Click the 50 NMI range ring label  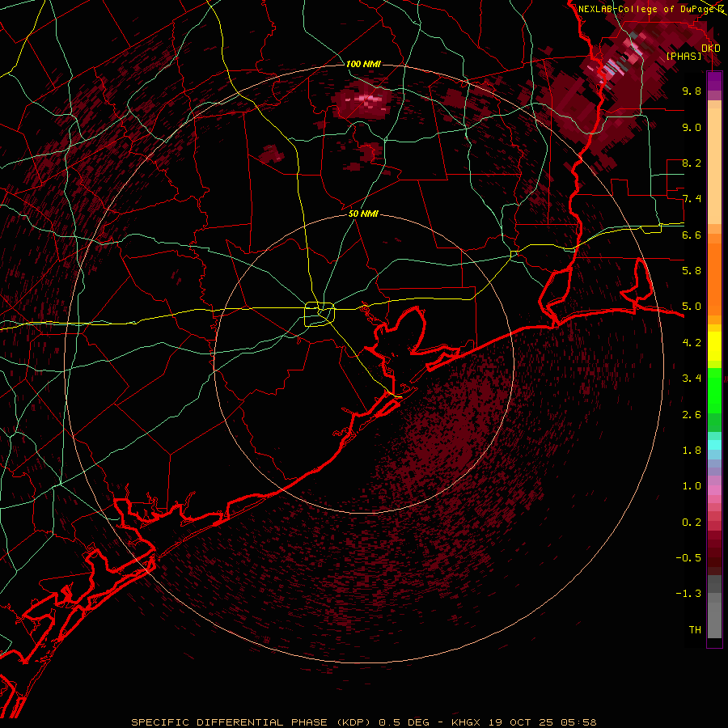(363, 214)
